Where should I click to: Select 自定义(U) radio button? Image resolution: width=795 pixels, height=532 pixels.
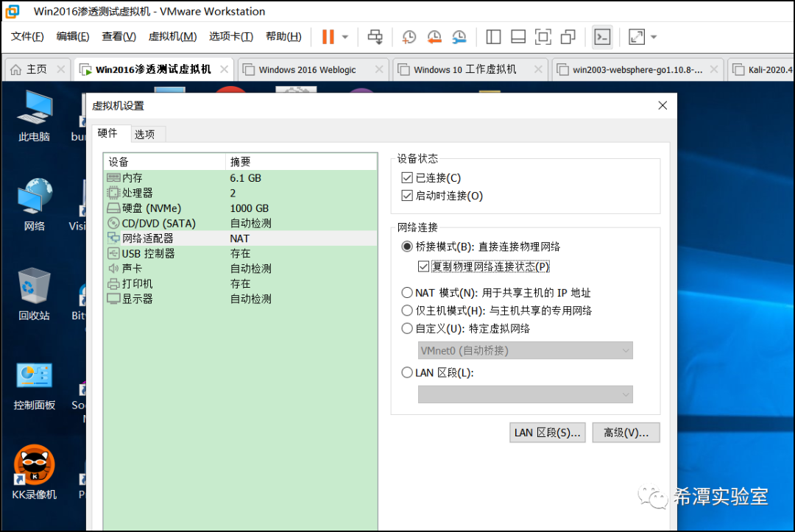click(x=406, y=328)
